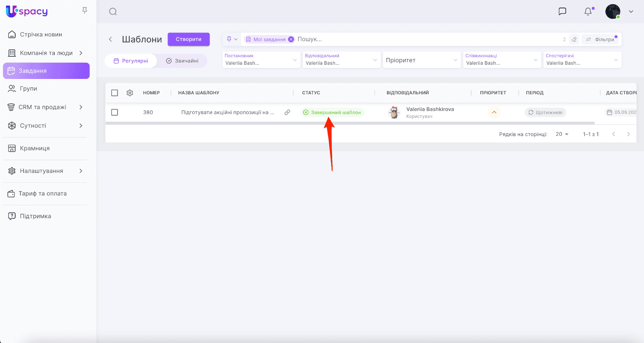Click the Створити button
This screenshot has width=644, height=343.
point(189,39)
